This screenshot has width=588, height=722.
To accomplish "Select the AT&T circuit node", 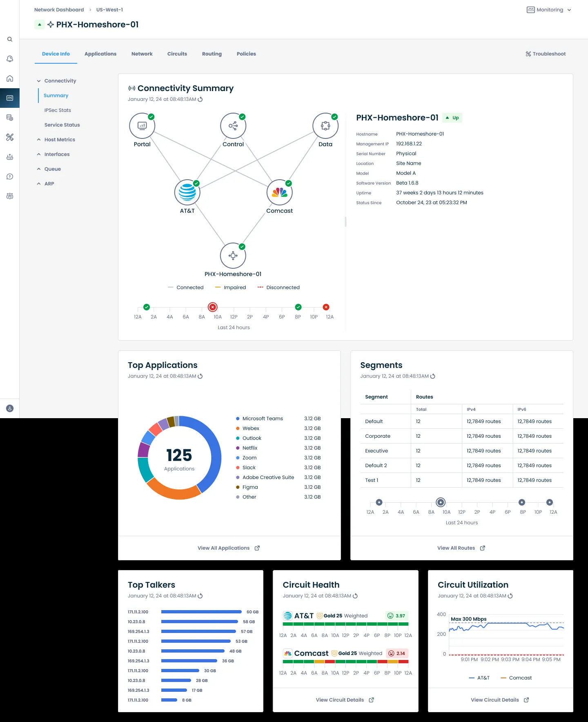I will [187, 192].
